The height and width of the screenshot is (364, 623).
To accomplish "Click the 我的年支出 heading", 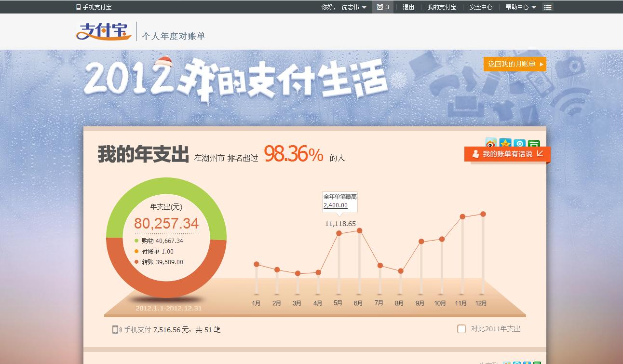I will (x=143, y=154).
